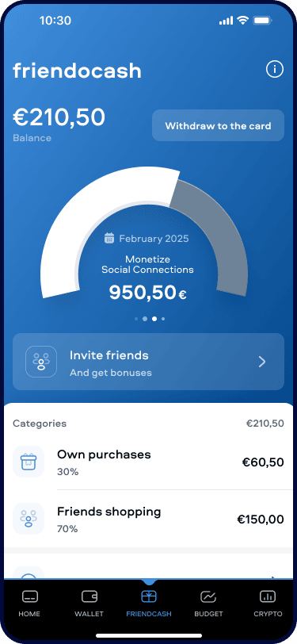Select the last carousel page dot
This screenshot has width=297, height=644.
[x=163, y=319]
